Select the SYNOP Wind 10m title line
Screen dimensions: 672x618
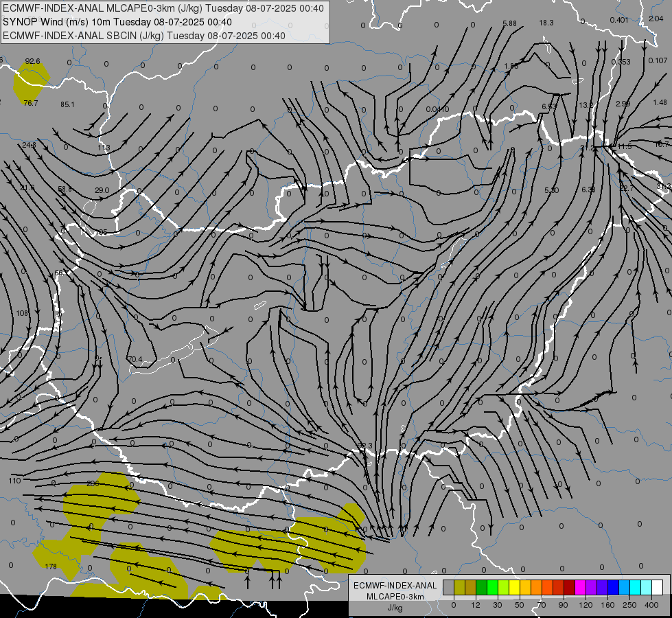pyautogui.click(x=117, y=22)
